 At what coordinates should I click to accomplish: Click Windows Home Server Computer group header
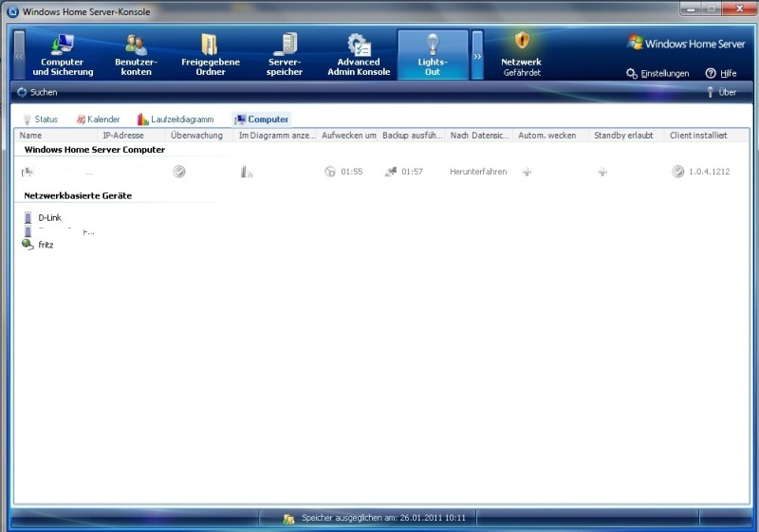tap(95, 150)
